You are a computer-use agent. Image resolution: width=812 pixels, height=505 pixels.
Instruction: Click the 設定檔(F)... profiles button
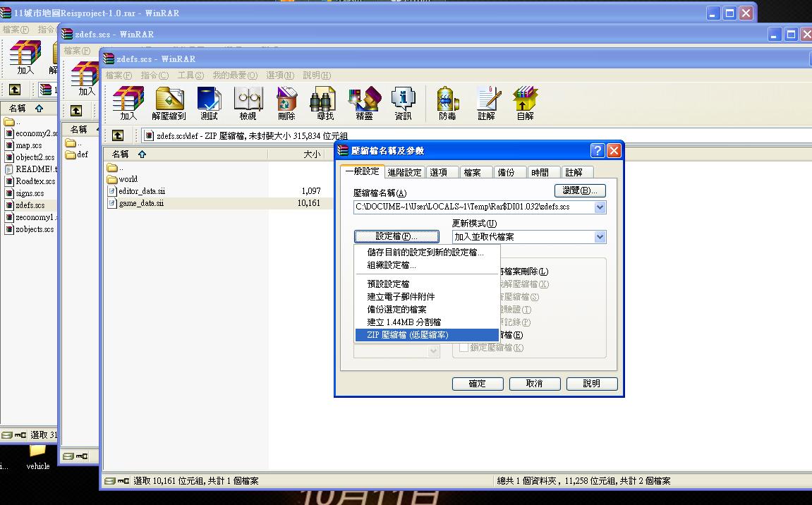[x=396, y=237]
